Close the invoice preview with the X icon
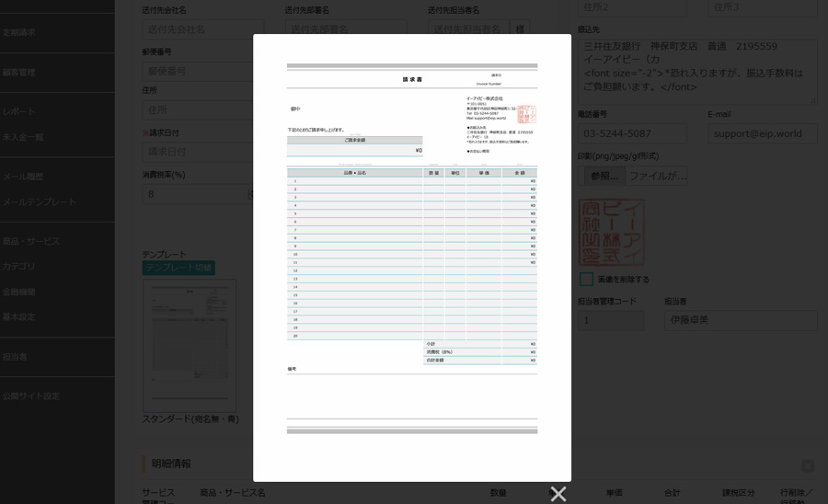Viewport: 828px width, 504px height. coord(558,494)
